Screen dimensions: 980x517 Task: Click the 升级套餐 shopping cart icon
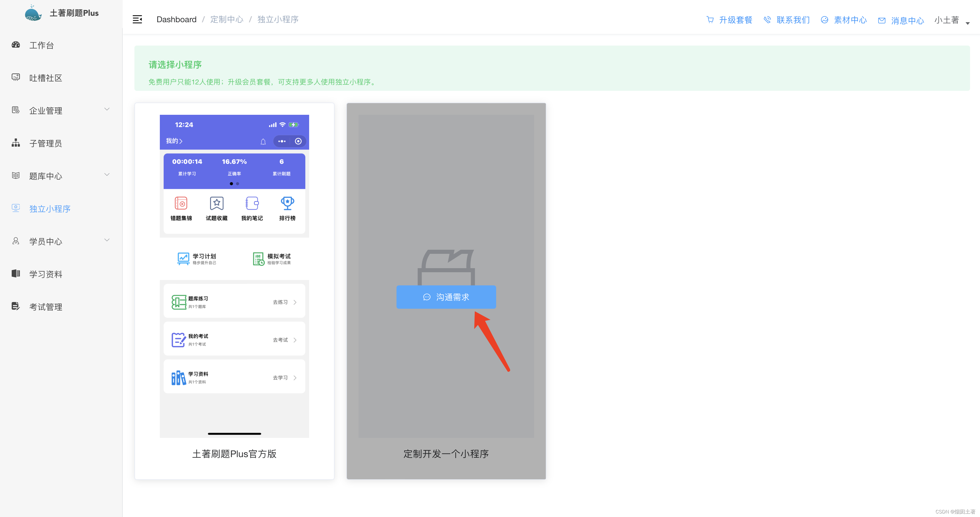(x=710, y=19)
